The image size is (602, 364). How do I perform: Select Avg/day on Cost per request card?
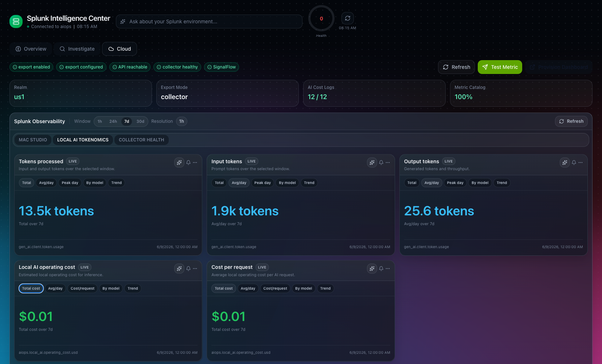pos(248,289)
